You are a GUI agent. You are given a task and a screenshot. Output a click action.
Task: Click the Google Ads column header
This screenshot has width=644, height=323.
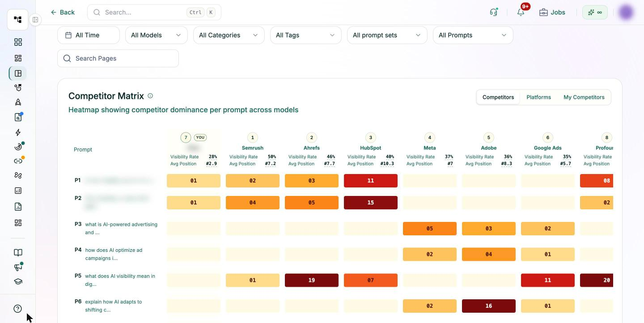click(x=548, y=148)
